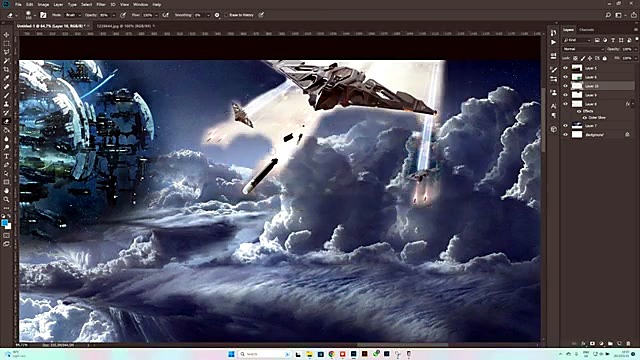Select the Eraser tool in the toolbox
Image resolution: width=640 pixels, height=360 pixels.
pos(7,121)
